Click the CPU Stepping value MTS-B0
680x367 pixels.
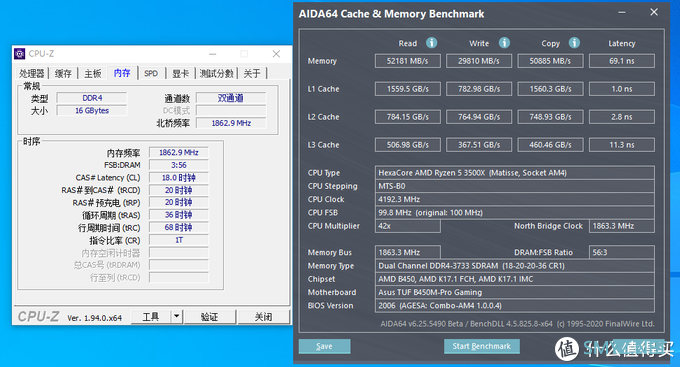click(515, 186)
